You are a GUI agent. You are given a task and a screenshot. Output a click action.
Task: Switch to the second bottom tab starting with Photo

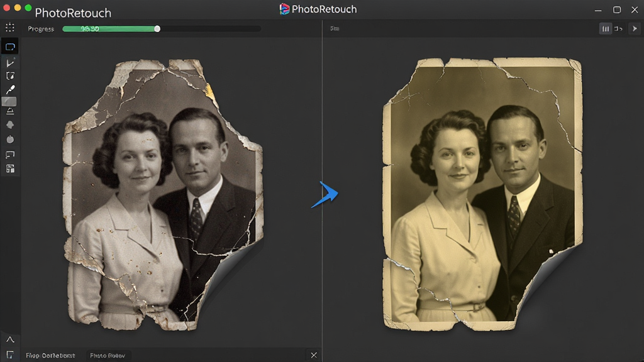[108, 356]
